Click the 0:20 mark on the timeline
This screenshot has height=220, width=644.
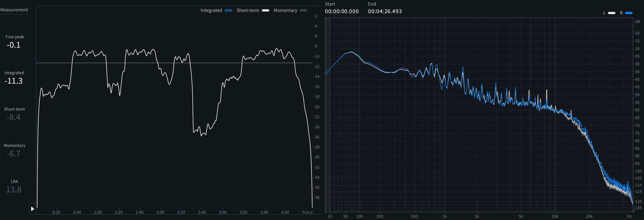click(56, 212)
